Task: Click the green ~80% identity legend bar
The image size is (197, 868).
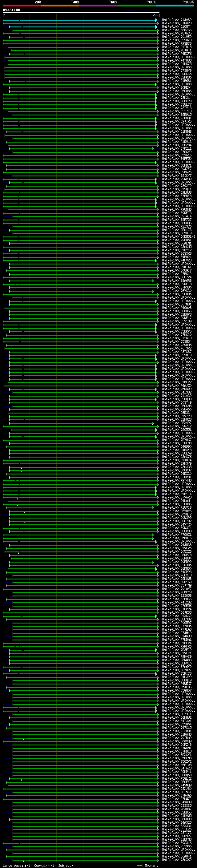Action: pyautogui.click(x=137, y=6)
